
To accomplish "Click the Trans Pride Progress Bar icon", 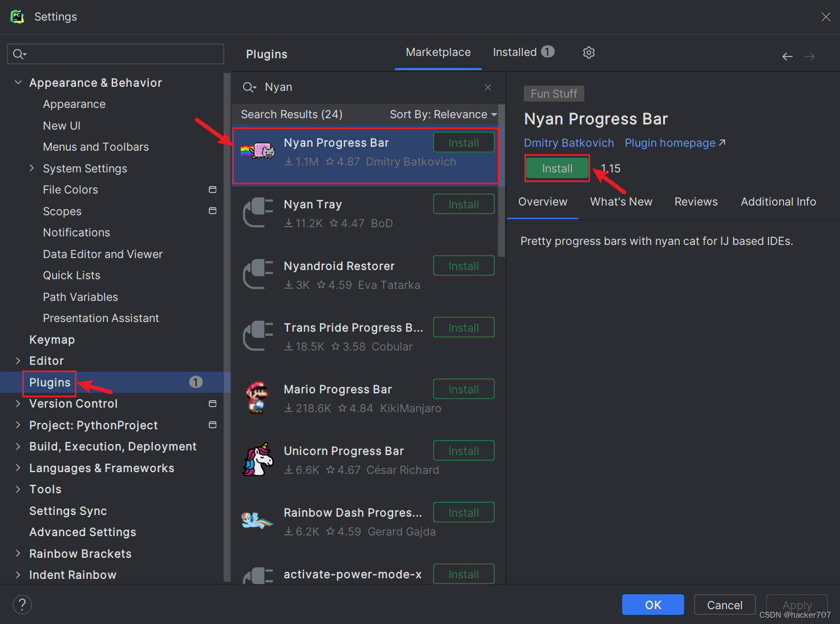I will coord(258,335).
